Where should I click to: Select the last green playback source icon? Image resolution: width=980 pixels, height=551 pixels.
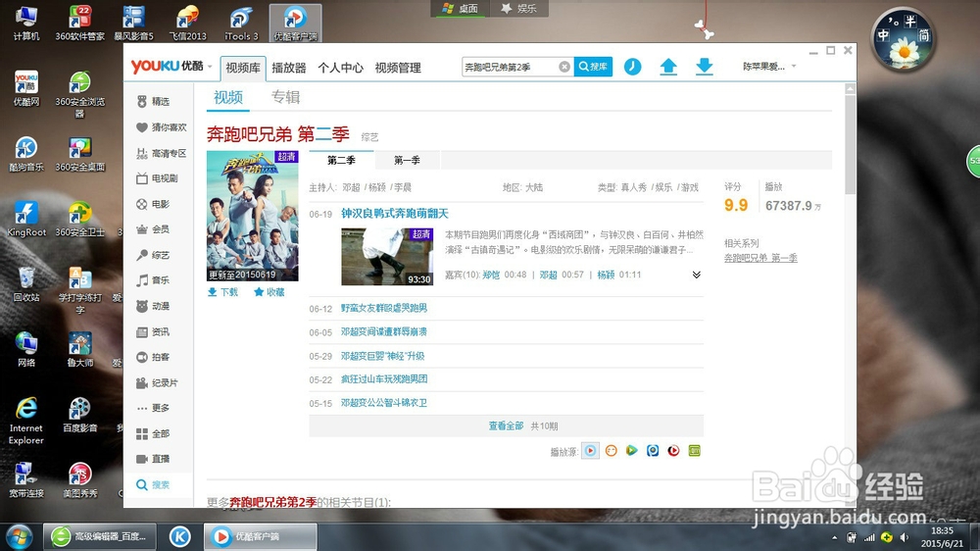coord(695,450)
